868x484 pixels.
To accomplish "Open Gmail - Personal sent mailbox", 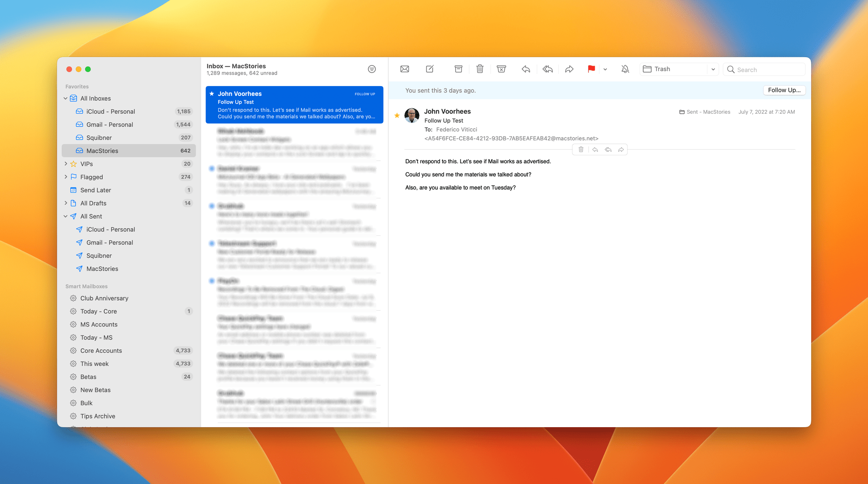I will click(x=129, y=243).
